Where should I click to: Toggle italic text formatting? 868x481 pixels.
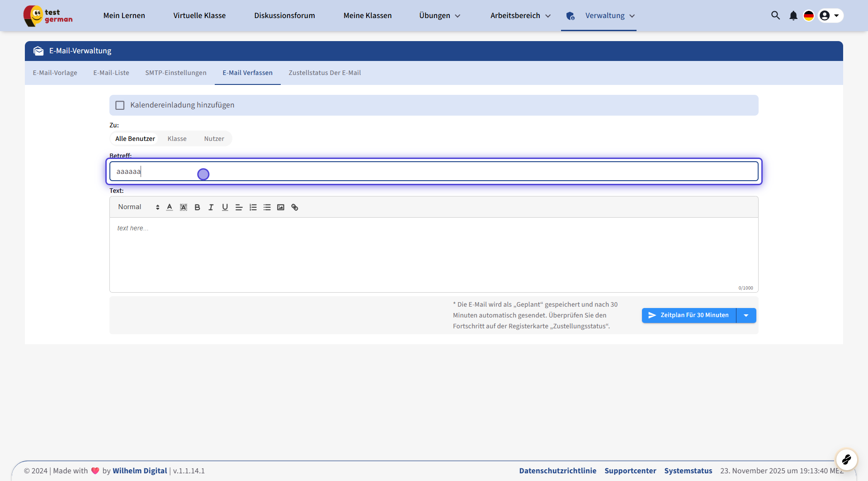click(211, 207)
